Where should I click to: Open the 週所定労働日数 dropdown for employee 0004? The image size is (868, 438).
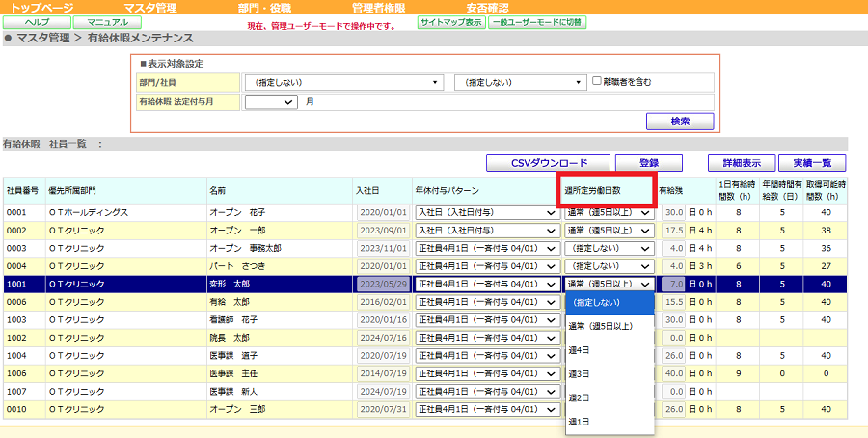610,266
